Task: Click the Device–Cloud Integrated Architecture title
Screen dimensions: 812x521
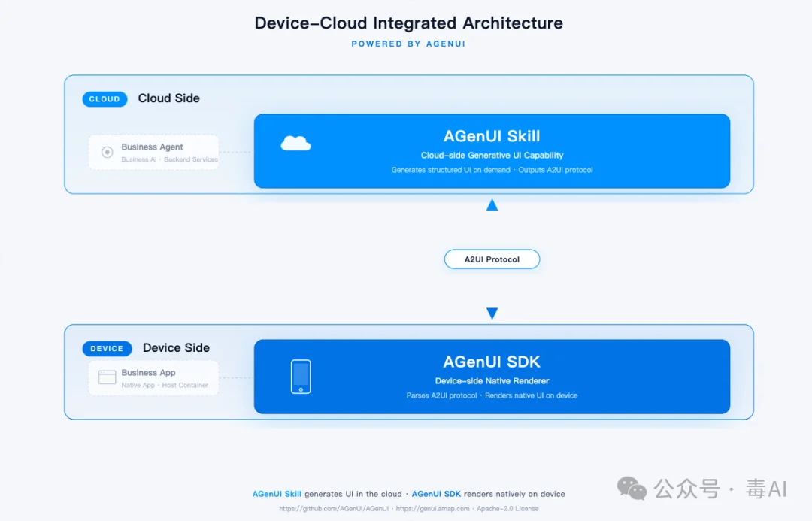Action: (x=408, y=23)
